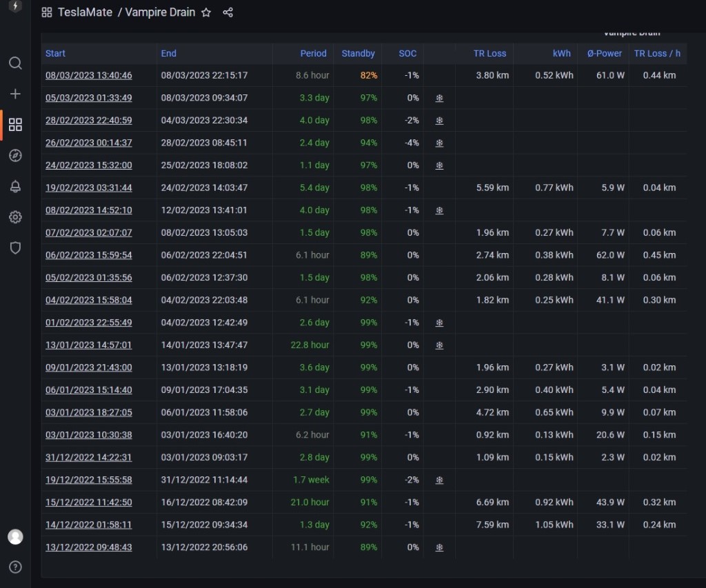
Task: Open the 08/03/2023 13:40:46 start link
Action: click(89, 75)
